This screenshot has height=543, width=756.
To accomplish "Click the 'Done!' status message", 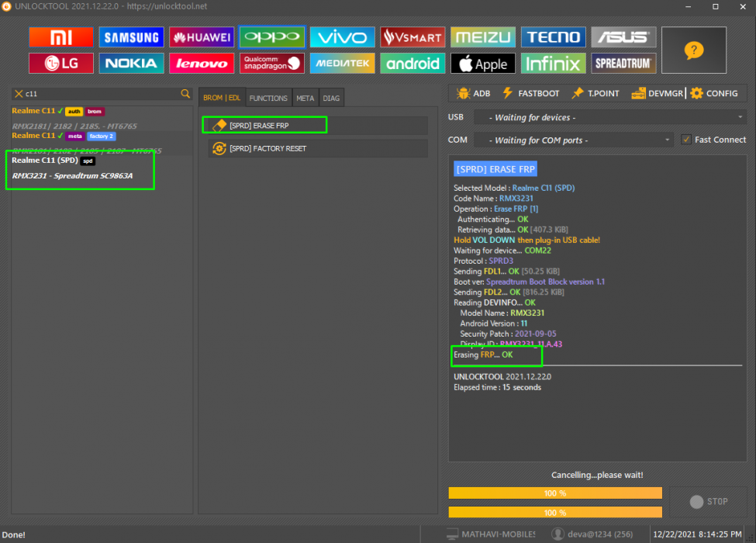I will 13,534.
